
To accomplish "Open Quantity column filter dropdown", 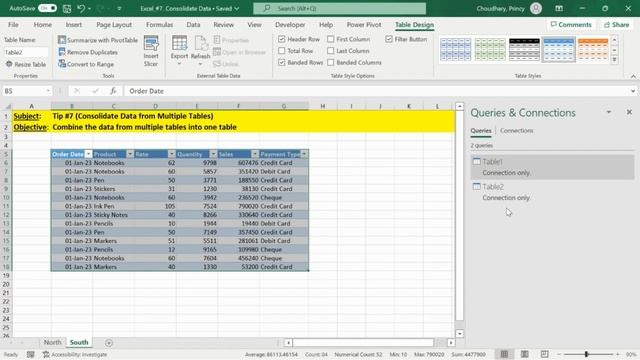I will point(213,154).
